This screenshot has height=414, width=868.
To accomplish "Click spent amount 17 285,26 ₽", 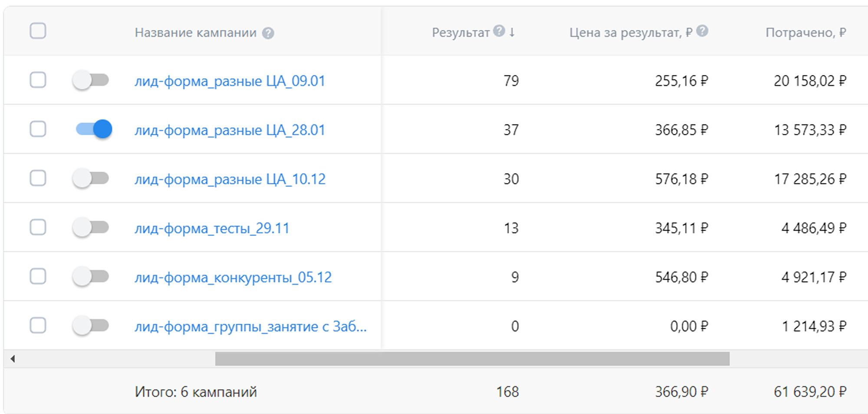I will pyautogui.click(x=810, y=179).
